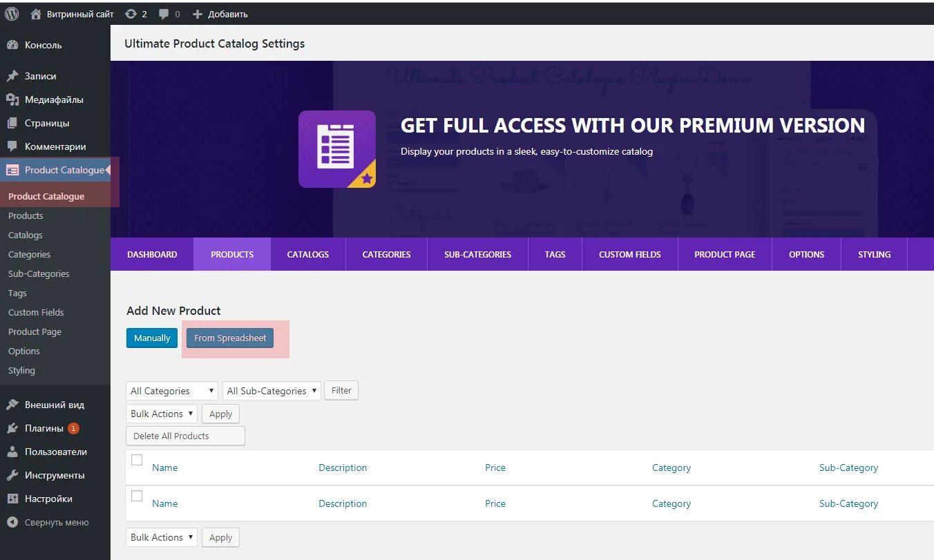Switch to the CATEGORIES tab
Viewport: 934px width, 560px height.
coord(387,254)
